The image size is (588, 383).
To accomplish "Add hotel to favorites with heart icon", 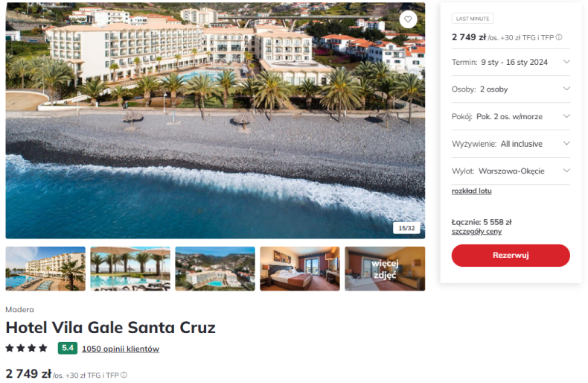I will pyautogui.click(x=408, y=19).
